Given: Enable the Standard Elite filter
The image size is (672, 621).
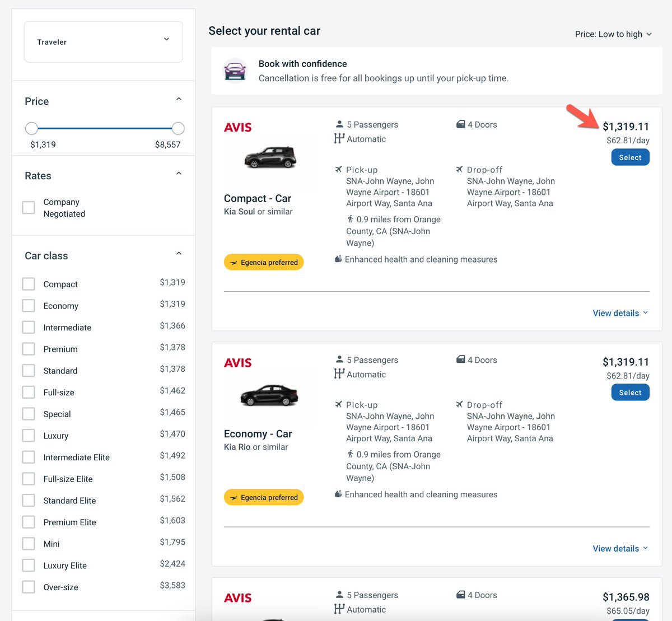Looking at the screenshot, I should pyautogui.click(x=29, y=501).
